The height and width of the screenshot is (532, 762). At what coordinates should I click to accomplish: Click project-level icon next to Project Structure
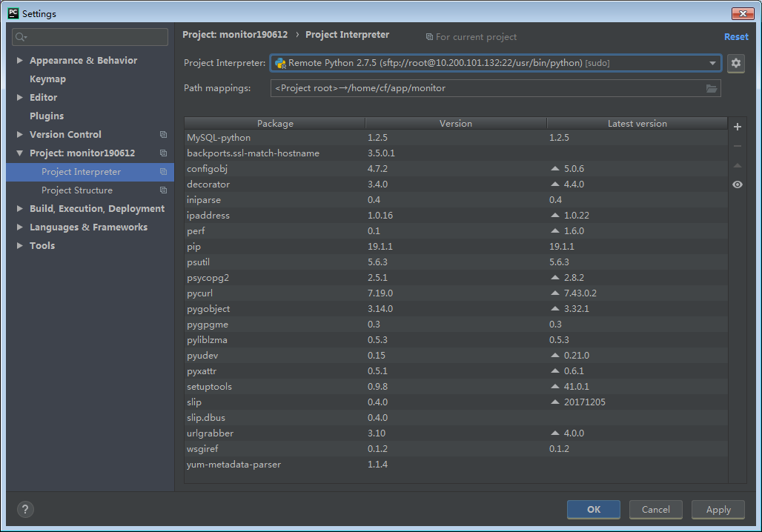(164, 190)
